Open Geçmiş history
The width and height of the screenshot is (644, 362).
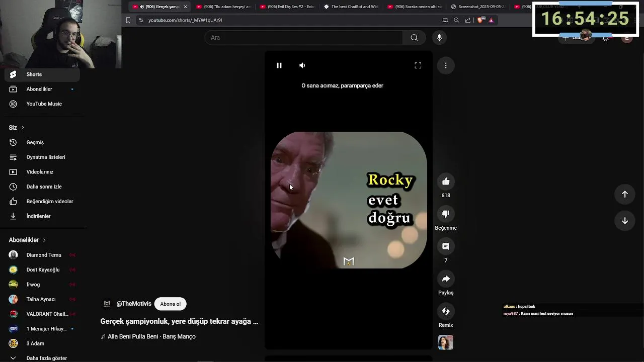tap(42, 142)
